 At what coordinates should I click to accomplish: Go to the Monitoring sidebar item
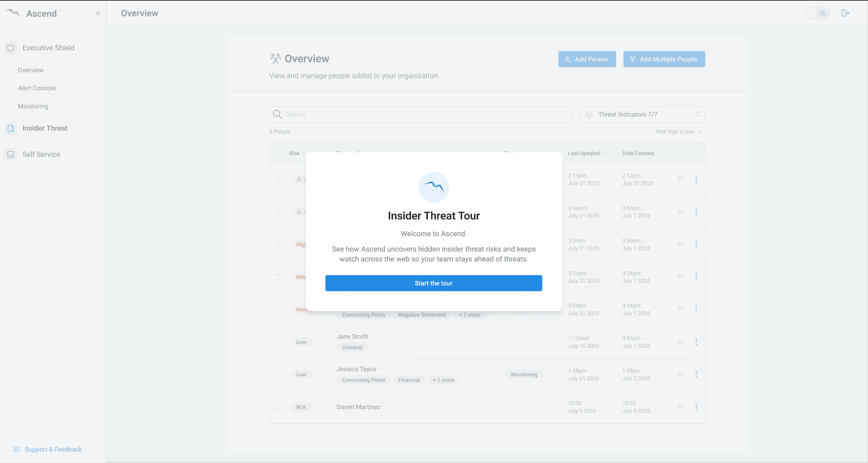tap(33, 106)
